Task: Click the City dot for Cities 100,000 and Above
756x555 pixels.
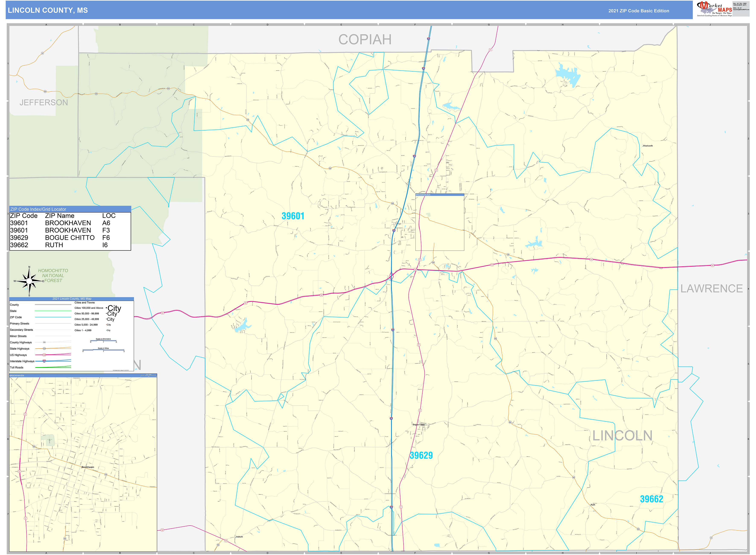Action: click(x=107, y=308)
